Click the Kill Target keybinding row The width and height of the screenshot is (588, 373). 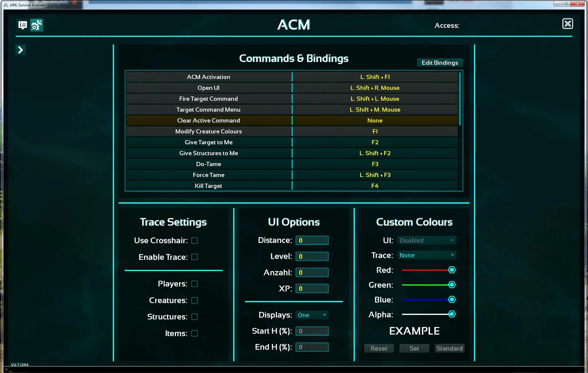pos(294,185)
